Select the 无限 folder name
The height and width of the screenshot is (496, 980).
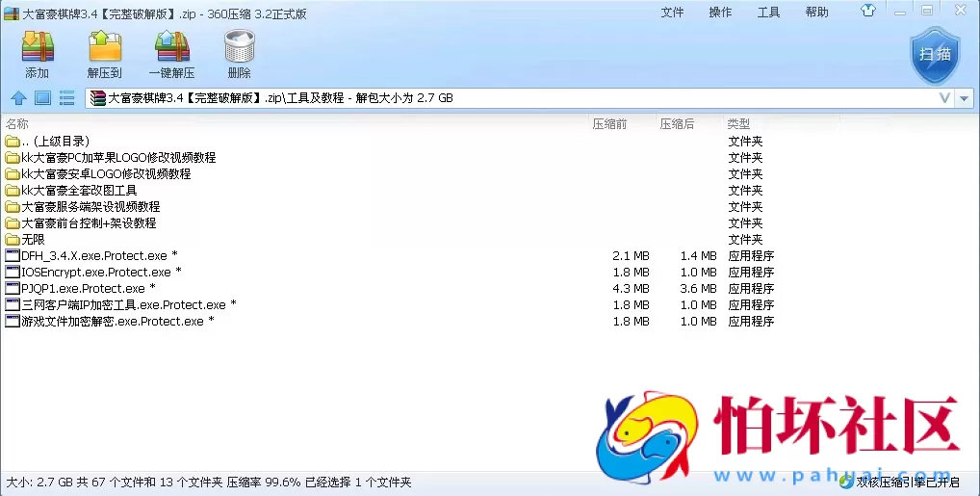tap(33, 240)
